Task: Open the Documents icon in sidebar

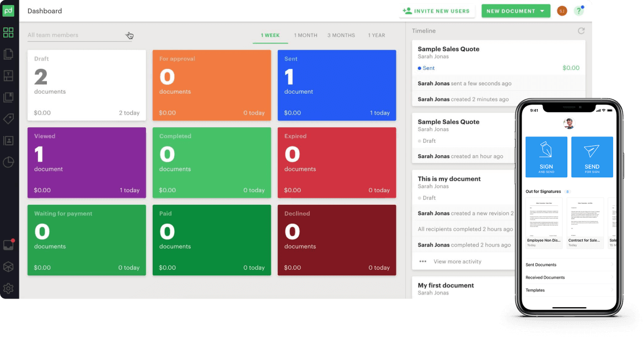Action: (x=8, y=54)
